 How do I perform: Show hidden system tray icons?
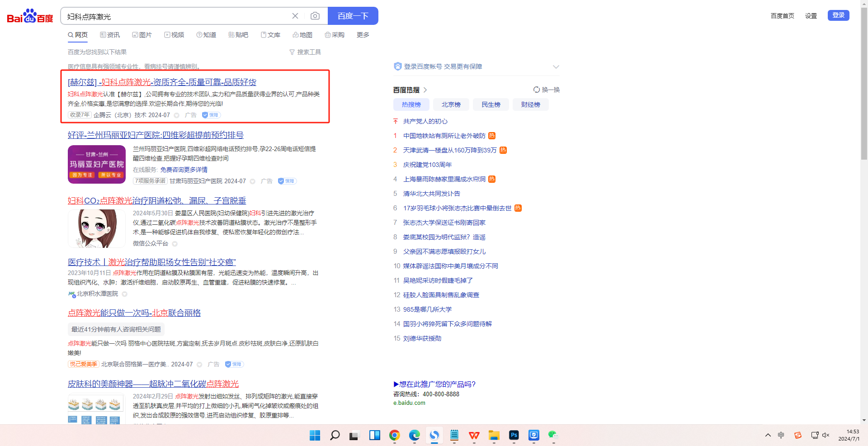(768, 435)
